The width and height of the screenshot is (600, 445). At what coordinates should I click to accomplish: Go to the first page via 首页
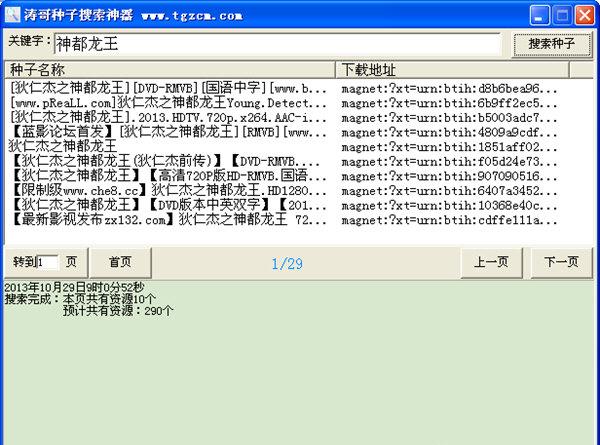[x=120, y=262]
